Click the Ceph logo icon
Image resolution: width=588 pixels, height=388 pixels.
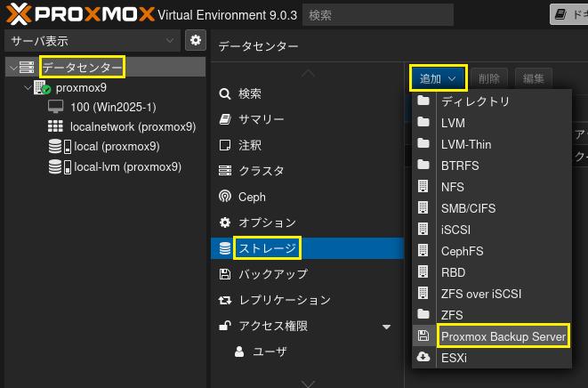click(x=225, y=197)
